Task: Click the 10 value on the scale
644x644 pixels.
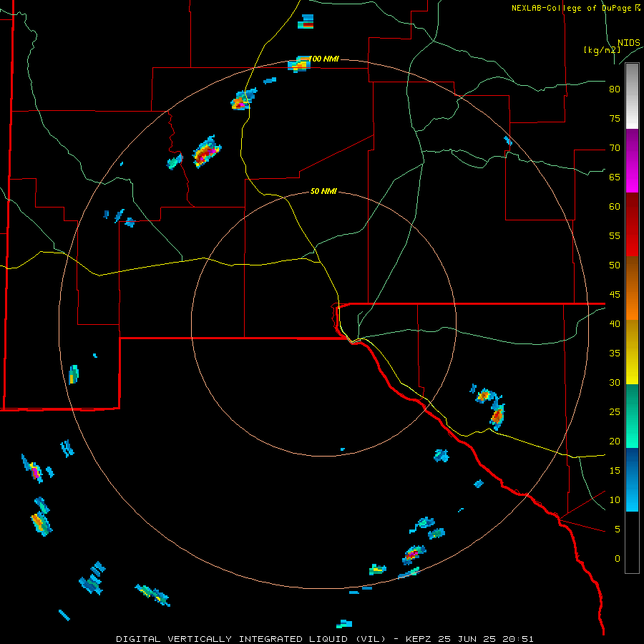Action: (615, 500)
